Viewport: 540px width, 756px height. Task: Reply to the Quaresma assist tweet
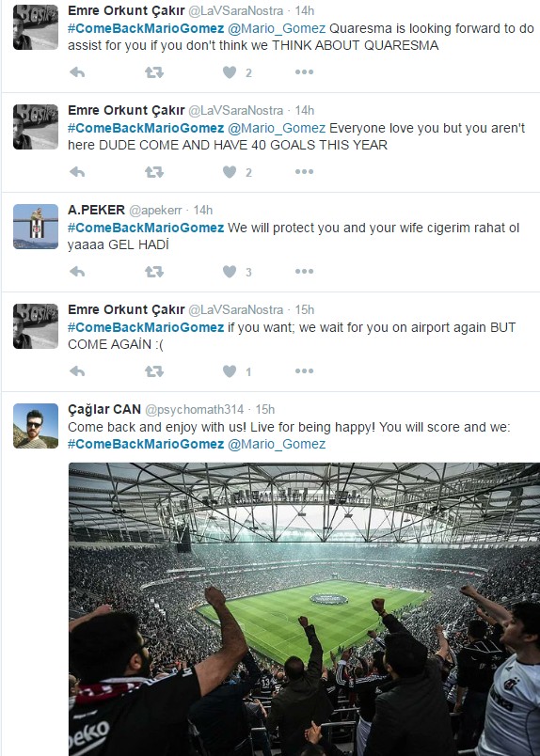[x=77, y=72]
